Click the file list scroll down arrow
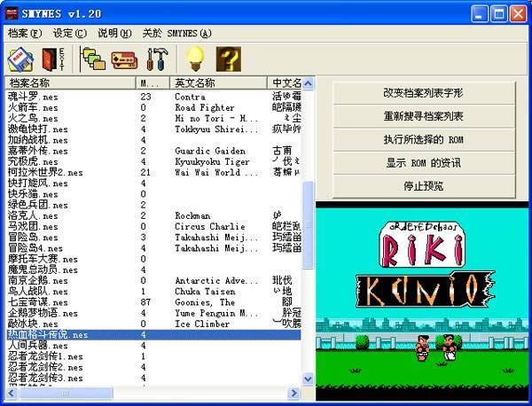Viewport: 532px width, 406px height. click(x=308, y=379)
